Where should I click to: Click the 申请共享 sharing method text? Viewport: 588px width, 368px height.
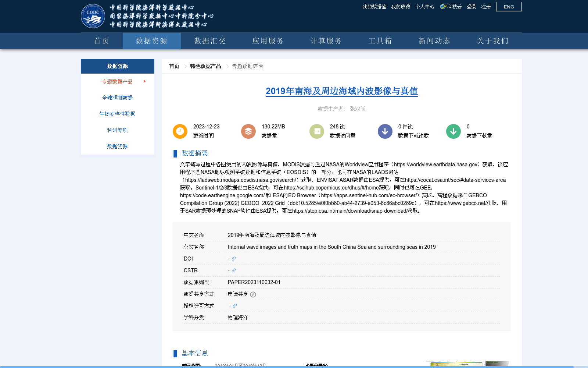click(x=238, y=294)
